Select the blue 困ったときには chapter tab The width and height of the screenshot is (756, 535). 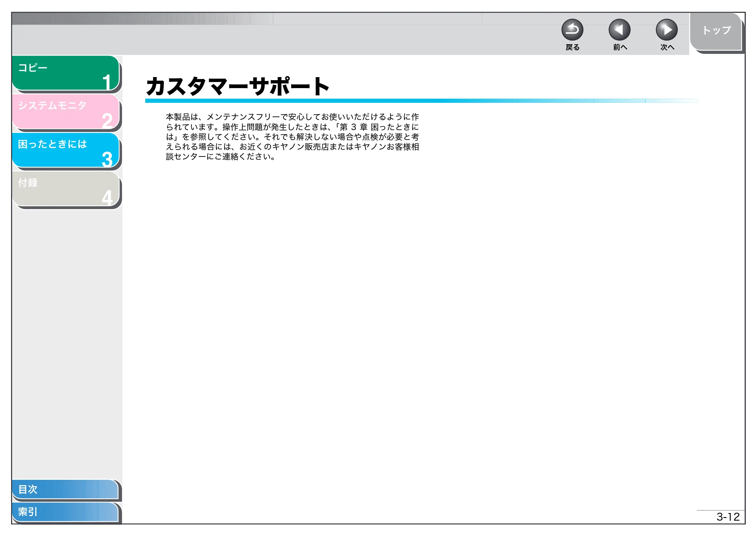(x=66, y=150)
